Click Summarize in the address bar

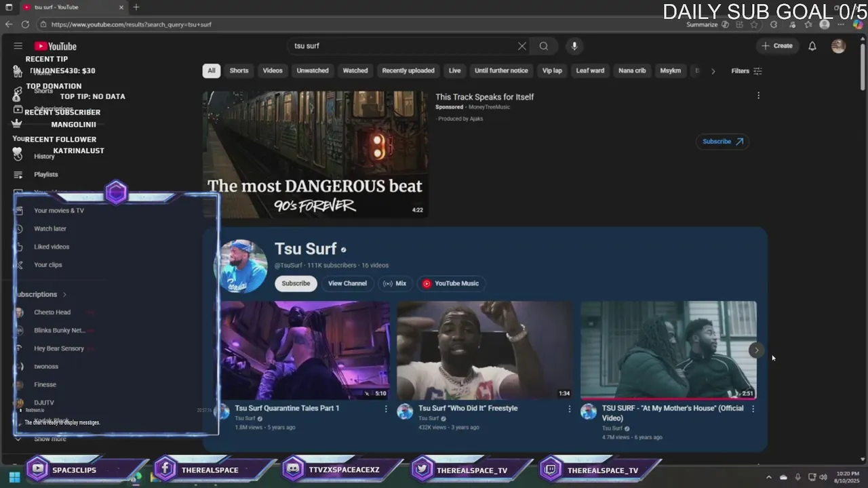point(702,24)
